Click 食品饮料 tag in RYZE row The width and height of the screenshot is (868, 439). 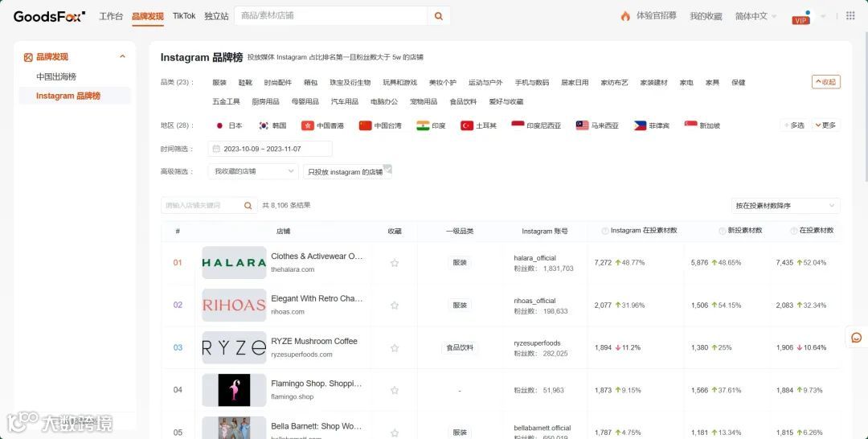coord(460,347)
